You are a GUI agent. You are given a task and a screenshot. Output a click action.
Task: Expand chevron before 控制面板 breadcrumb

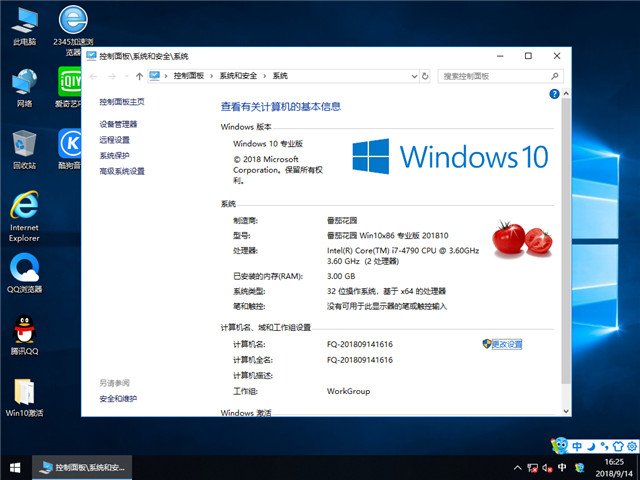166,76
